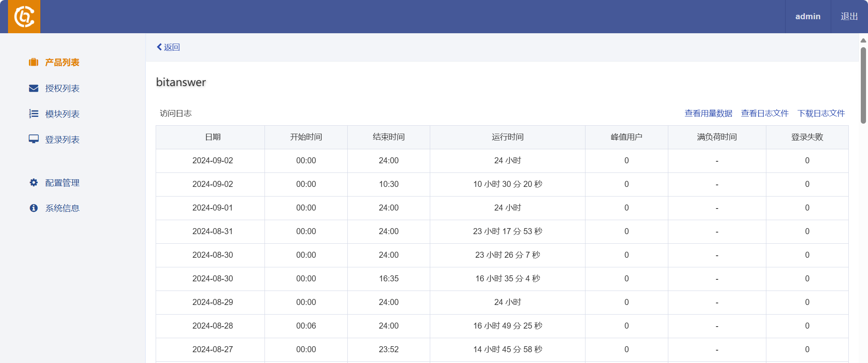The image size is (868, 363).
Task: Go to 模块列表 in the sidebar
Action: tap(62, 114)
